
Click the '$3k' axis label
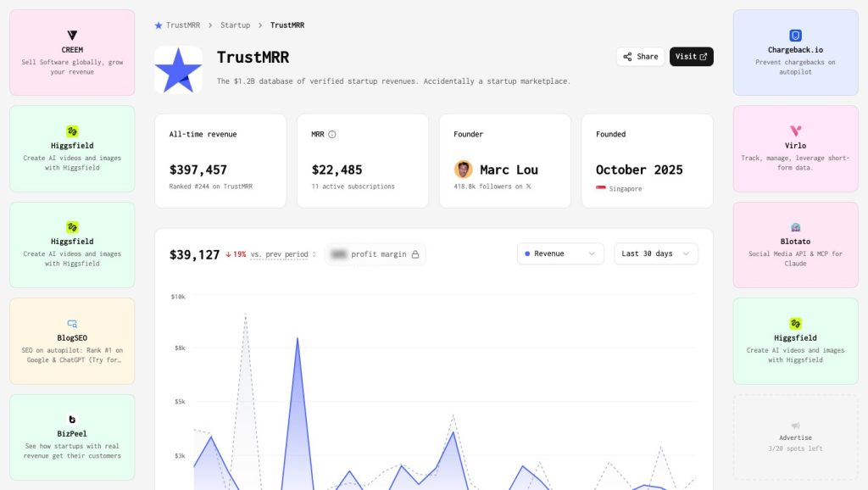180,456
